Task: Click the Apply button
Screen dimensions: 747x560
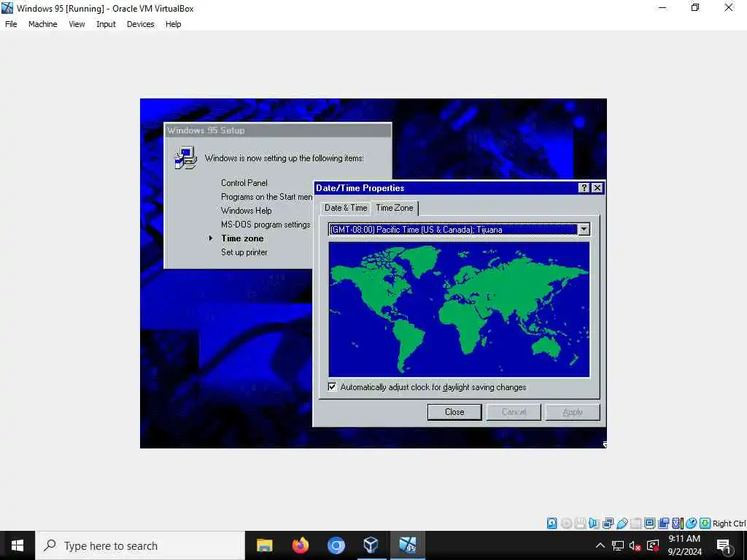Action: pos(573,412)
